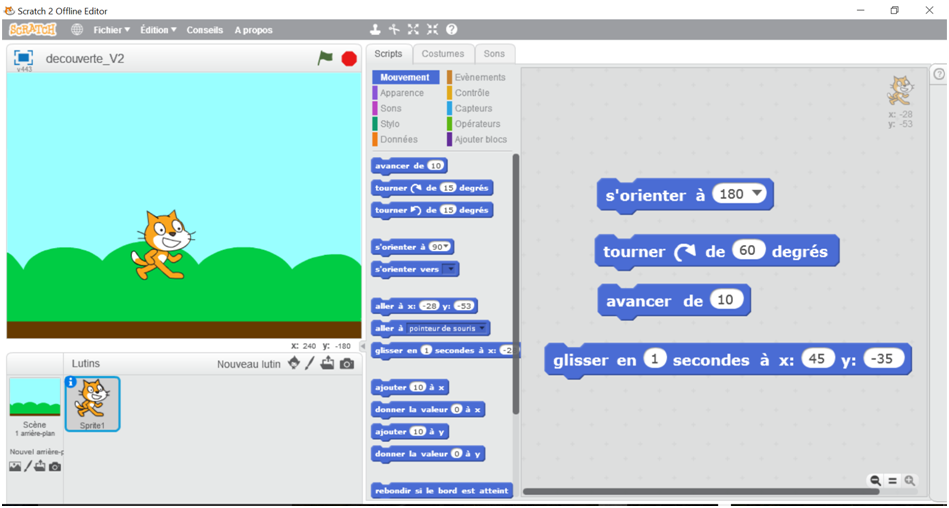
Task: Click the Conseils link in the menu bar
Action: [205, 30]
